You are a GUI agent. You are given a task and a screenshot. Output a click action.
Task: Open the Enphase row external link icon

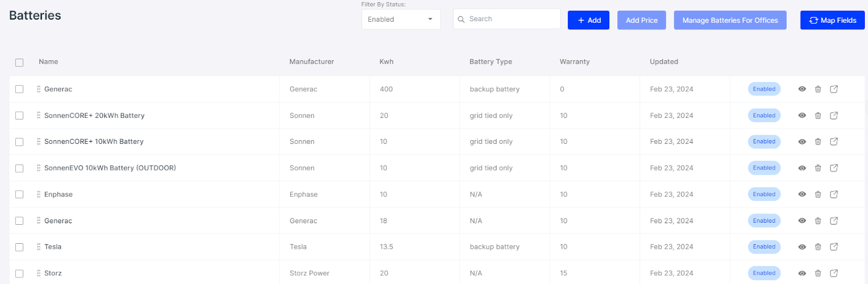pyautogui.click(x=834, y=194)
